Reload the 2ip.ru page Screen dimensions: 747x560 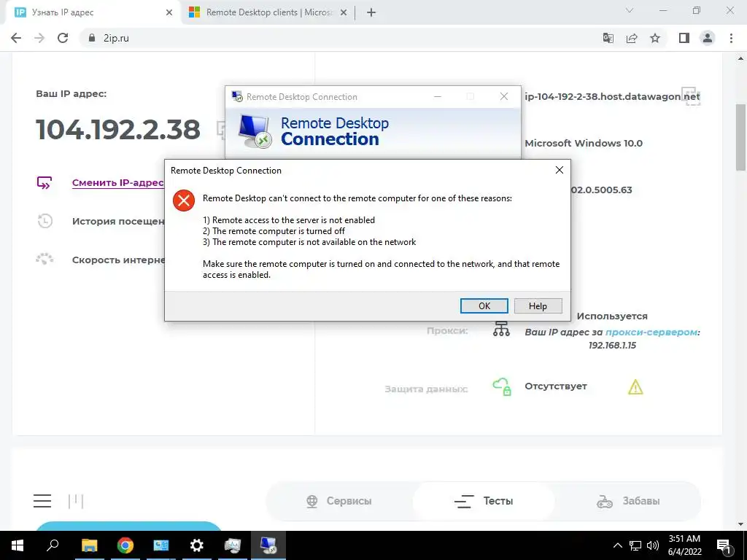click(63, 38)
